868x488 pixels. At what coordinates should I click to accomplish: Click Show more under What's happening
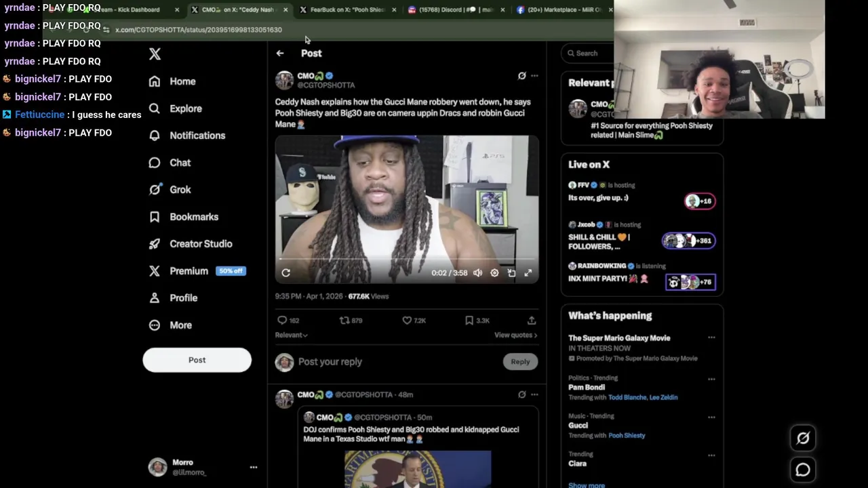587,485
